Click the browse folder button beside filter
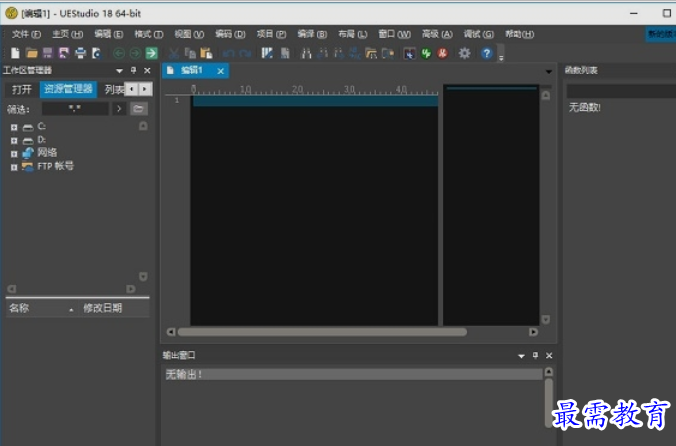 click(x=138, y=109)
